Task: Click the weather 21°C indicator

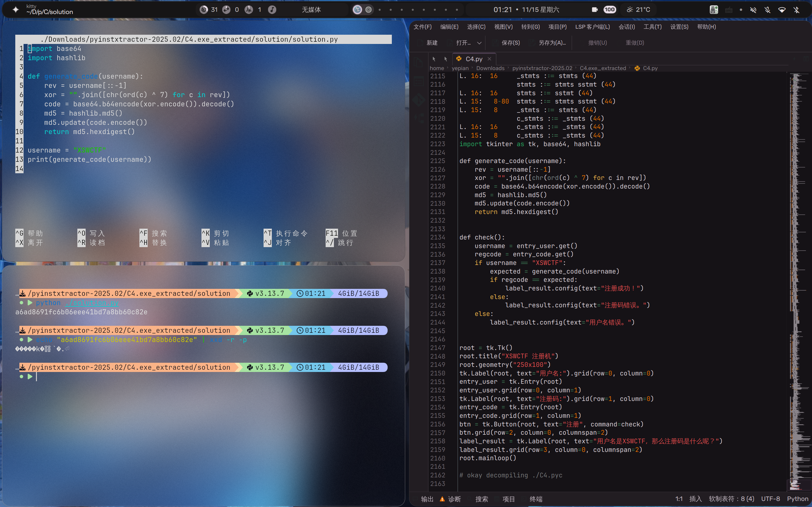Action: click(x=638, y=10)
